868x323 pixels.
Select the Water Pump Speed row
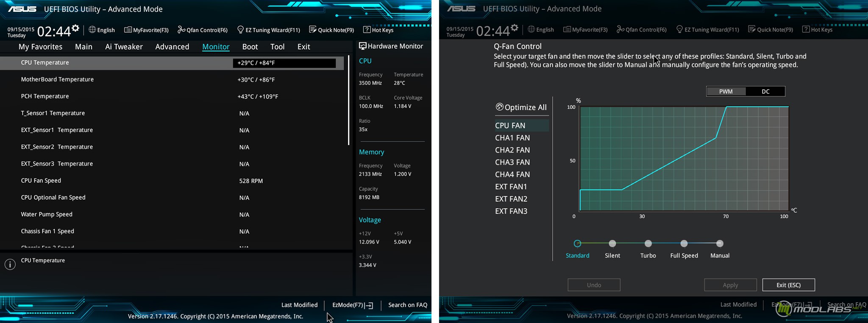tap(172, 214)
